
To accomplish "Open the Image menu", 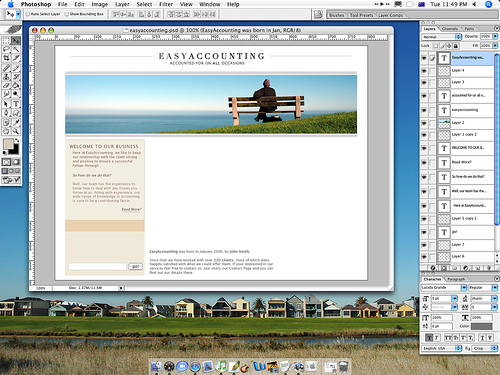I will 99,4.
